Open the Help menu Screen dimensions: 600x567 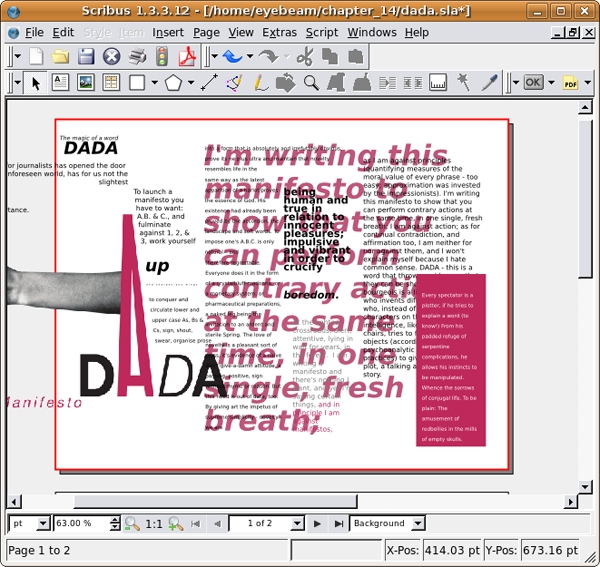(417, 33)
